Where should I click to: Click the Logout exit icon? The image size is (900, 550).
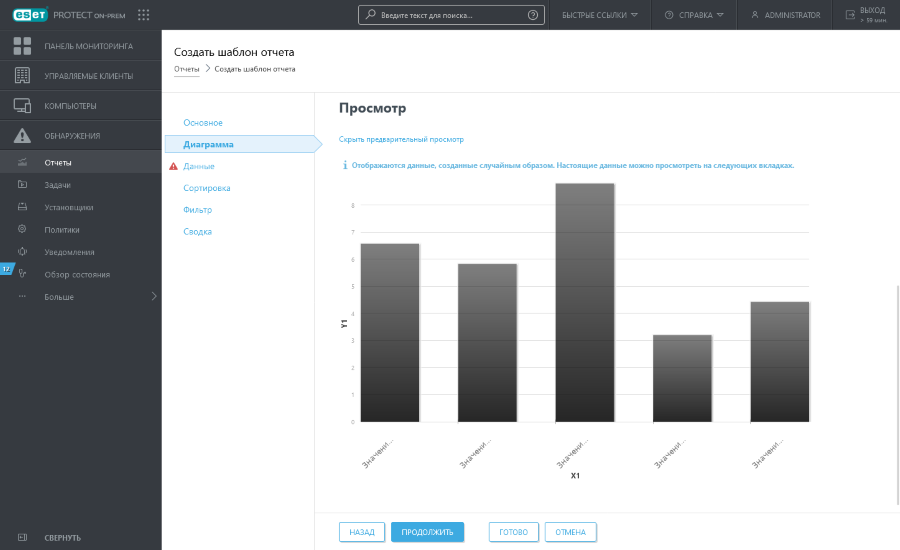[x=850, y=15]
